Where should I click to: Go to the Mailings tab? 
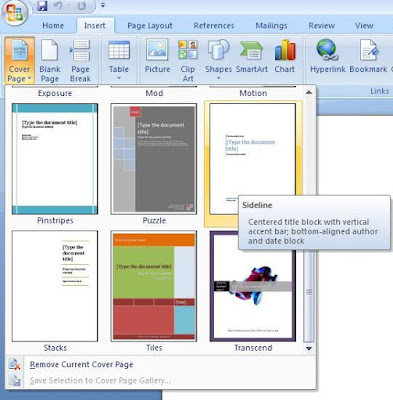pos(271,26)
